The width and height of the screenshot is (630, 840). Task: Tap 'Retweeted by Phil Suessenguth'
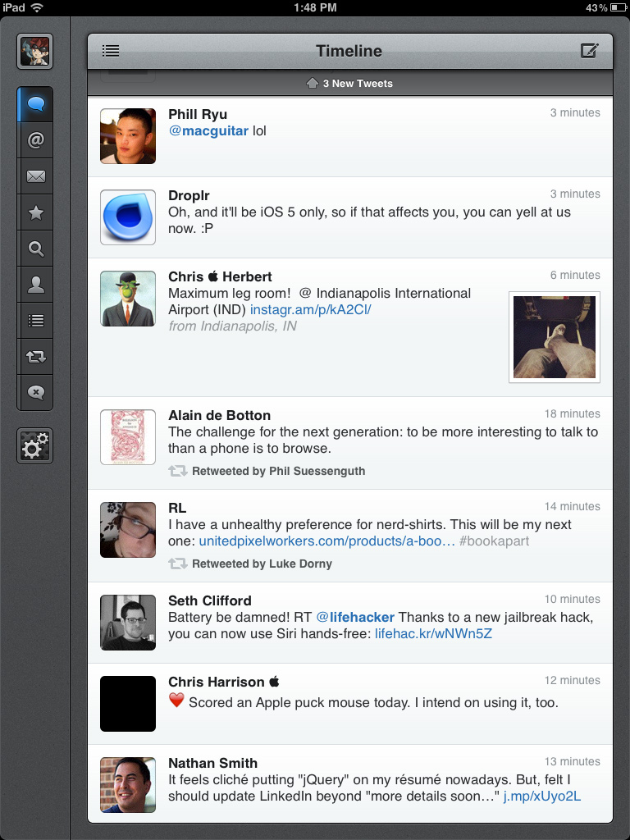coord(267,472)
